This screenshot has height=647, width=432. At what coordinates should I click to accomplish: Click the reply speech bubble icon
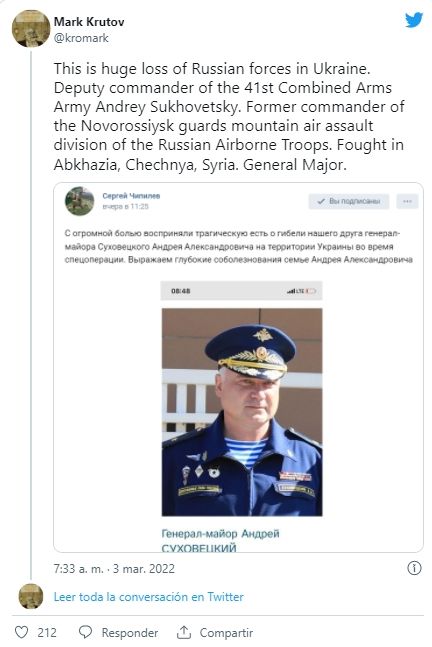pyautogui.click(x=85, y=632)
